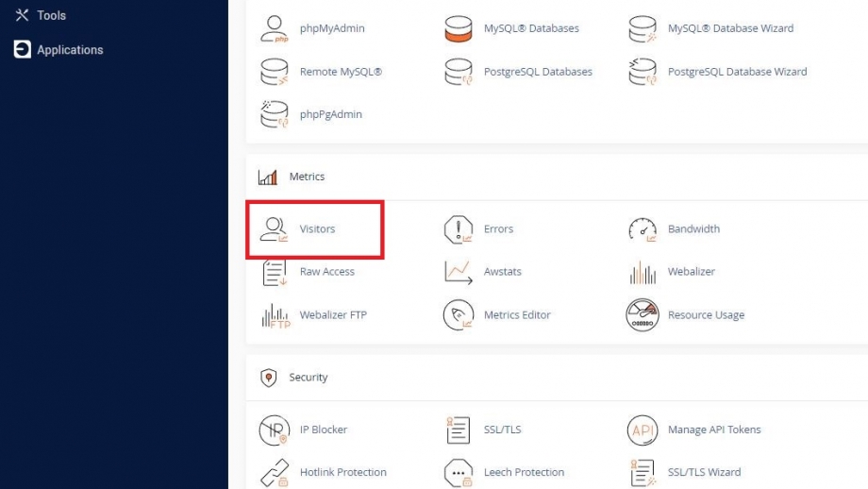Open the Visitors link
This screenshot has height=489, width=868.
[317, 228]
